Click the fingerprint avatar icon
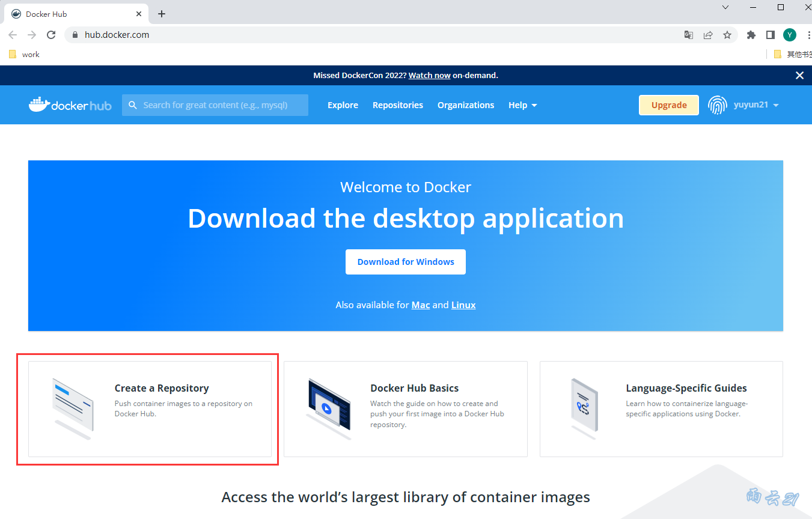 click(x=717, y=105)
